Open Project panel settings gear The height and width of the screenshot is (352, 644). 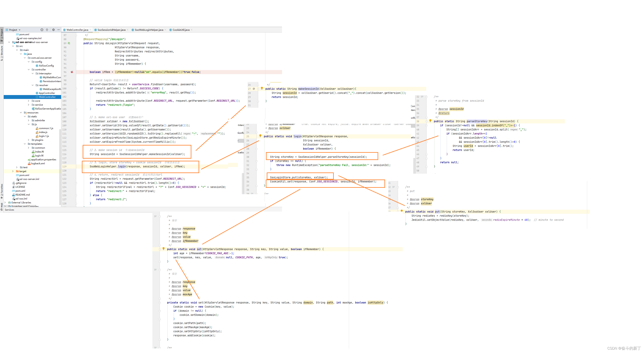[x=53, y=30]
